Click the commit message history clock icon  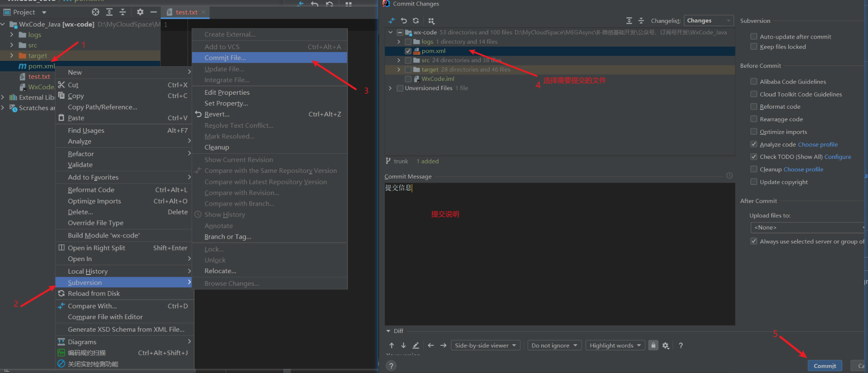pos(729,176)
